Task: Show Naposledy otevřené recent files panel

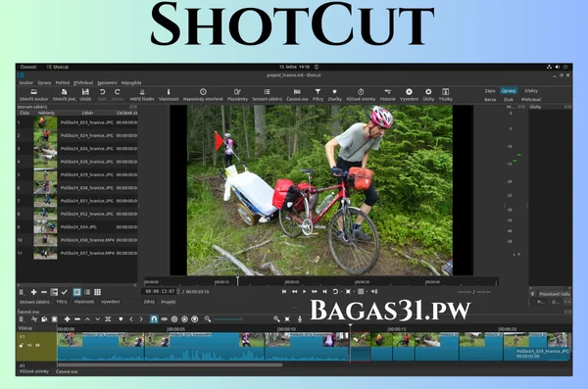Action: click(203, 92)
